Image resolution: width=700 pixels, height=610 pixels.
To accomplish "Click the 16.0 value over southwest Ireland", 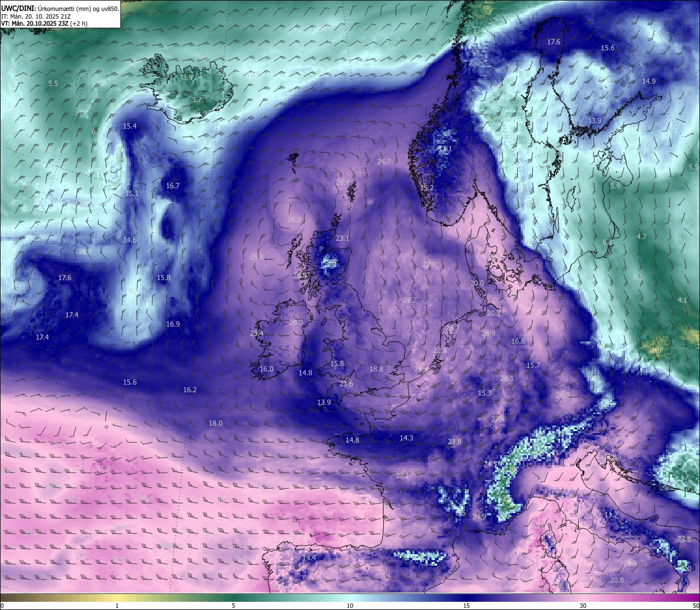I will (266, 369).
